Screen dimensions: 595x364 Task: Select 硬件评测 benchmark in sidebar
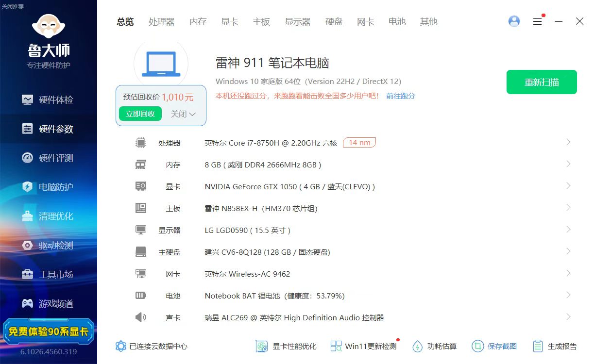tap(49, 158)
